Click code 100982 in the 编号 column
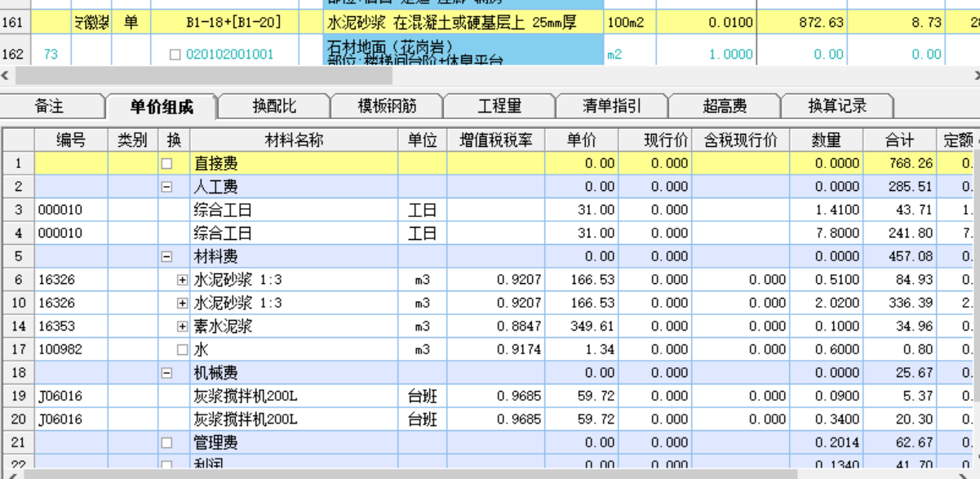The image size is (980, 479). [x=71, y=349]
